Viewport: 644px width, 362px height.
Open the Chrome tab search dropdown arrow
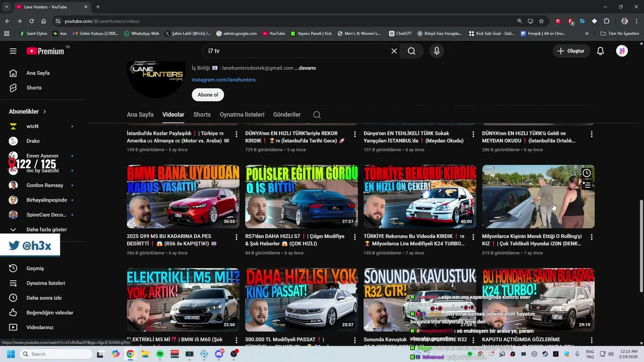pyautogui.click(x=7, y=7)
